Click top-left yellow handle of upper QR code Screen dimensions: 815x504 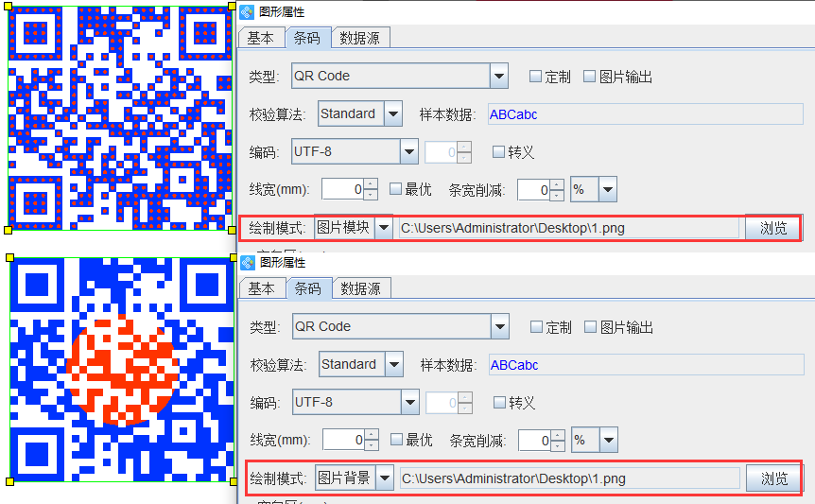[x=8, y=7]
